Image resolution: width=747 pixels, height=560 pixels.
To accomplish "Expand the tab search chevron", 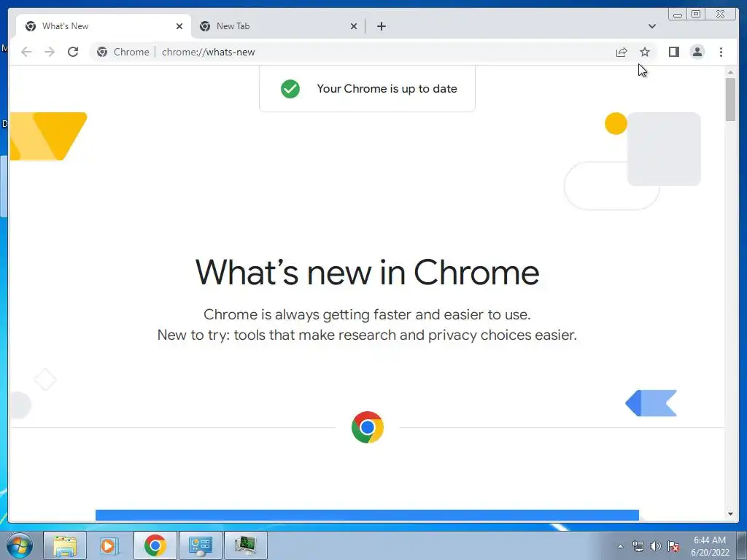I will [x=651, y=26].
